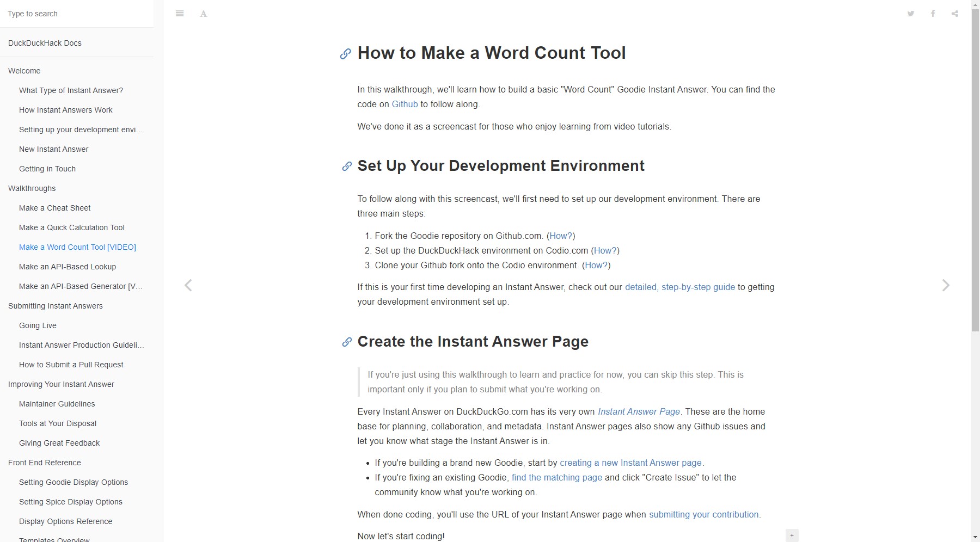Follow the Github link in the intro
The width and height of the screenshot is (980, 542).
click(x=405, y=104)
